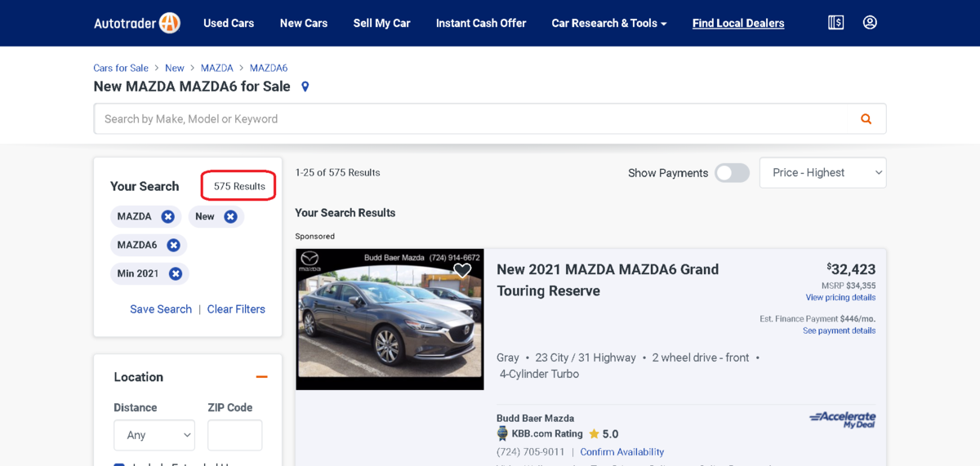Click the New breadcrumb link
This screenshot has width=980, height=466.
(175, 68)
